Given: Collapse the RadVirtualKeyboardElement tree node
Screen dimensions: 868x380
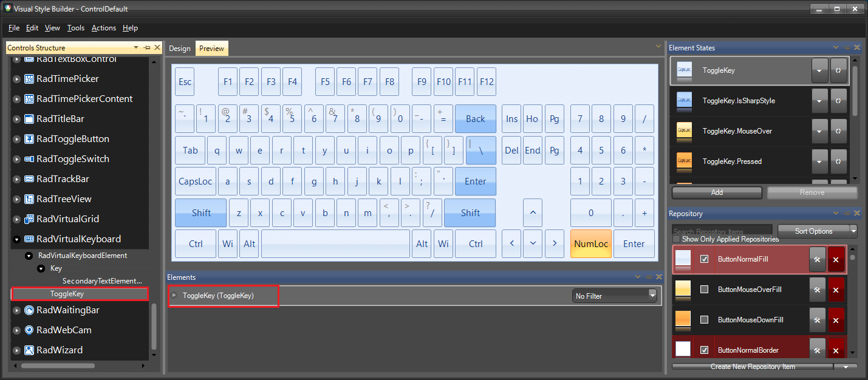Looking at the screenshot, I should [x=29, y=256].
